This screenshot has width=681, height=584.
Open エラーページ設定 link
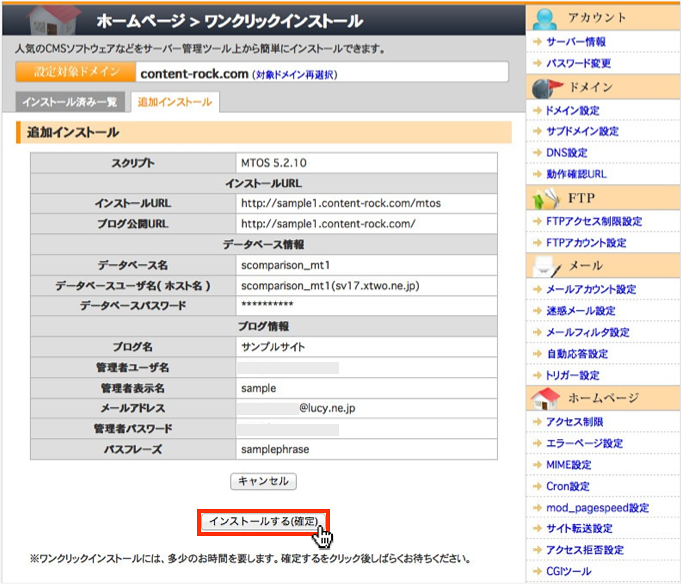[x=584, y=443]
